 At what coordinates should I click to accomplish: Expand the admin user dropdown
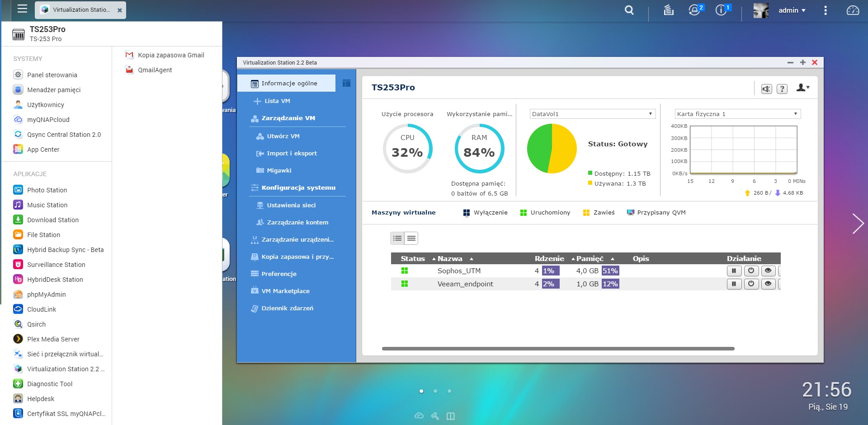792,10
